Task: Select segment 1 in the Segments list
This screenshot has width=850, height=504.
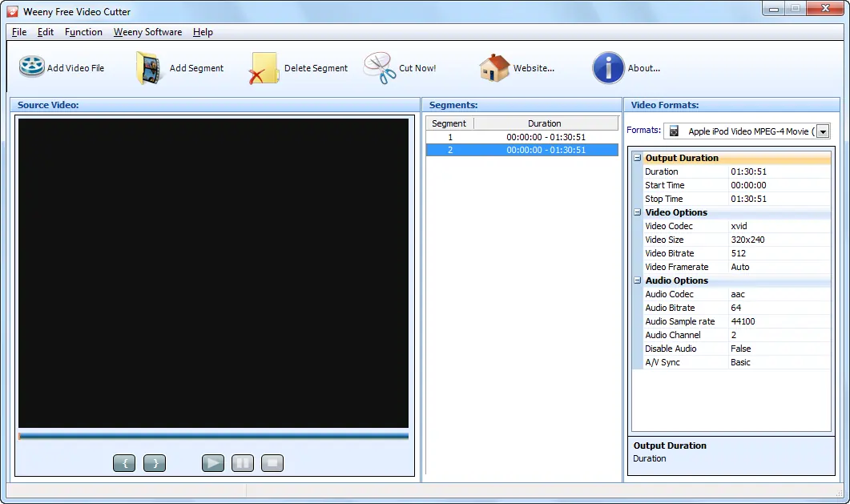Action: pyautogui.click(x=522, y=136)
